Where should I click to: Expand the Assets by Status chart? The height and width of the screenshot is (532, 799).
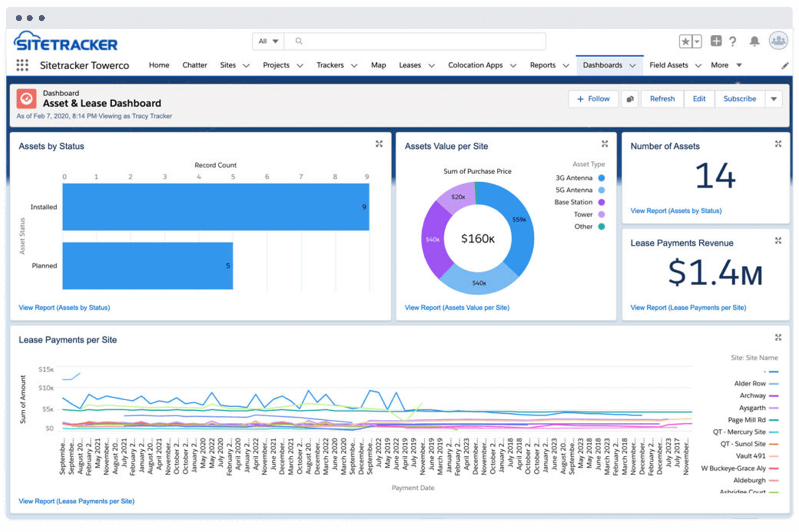[379, 144]
